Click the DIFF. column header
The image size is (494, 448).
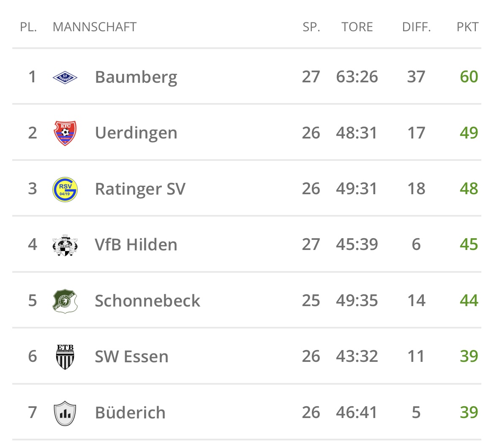pyautogui.click(x=416, y=27)
